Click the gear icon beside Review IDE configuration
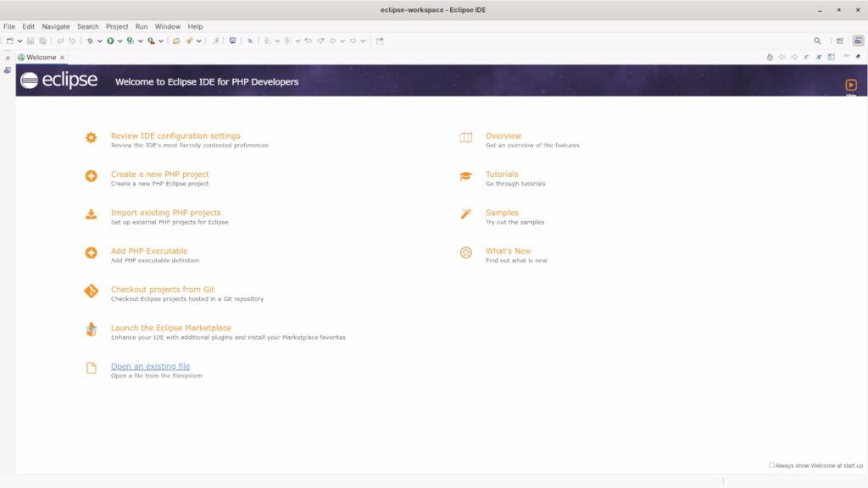 point(92,137)
